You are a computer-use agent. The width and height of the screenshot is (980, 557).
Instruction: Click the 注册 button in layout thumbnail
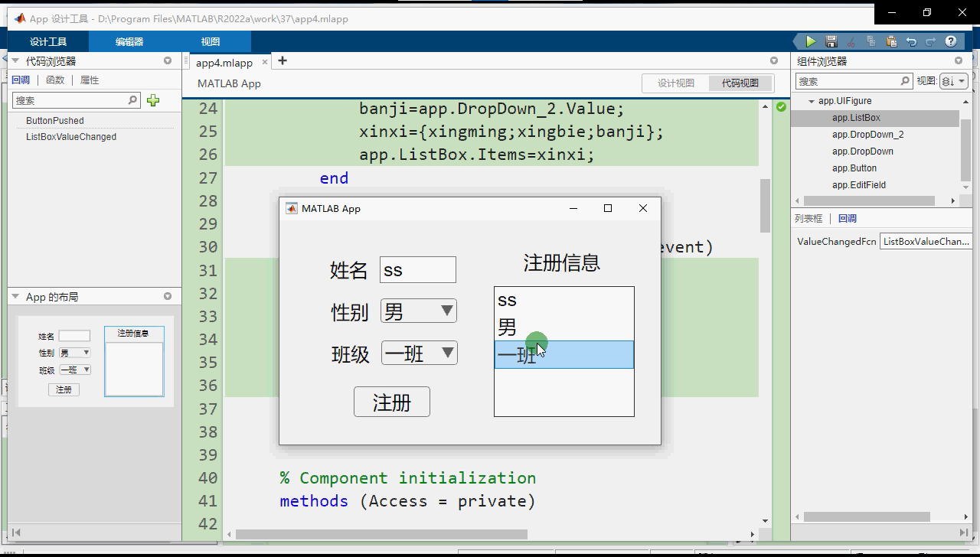coord(64,389)
